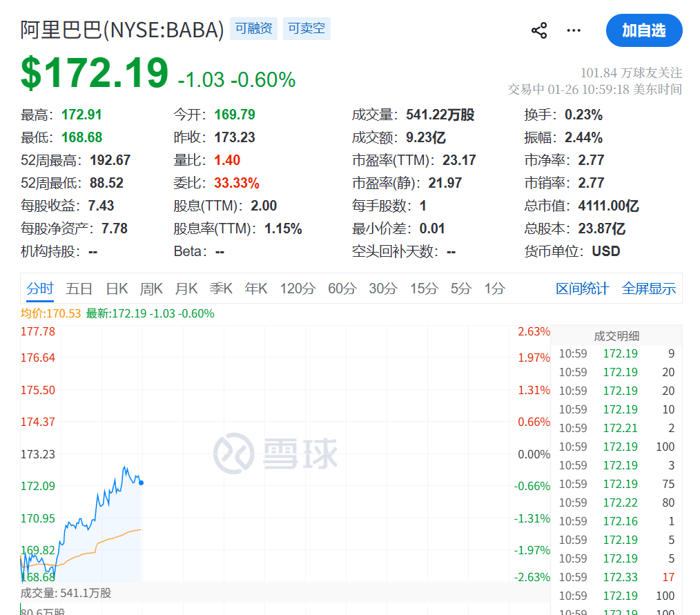Switch to the 五日 chart tab
The width and height of the screenshot is (700, 615).
(79, 289)
